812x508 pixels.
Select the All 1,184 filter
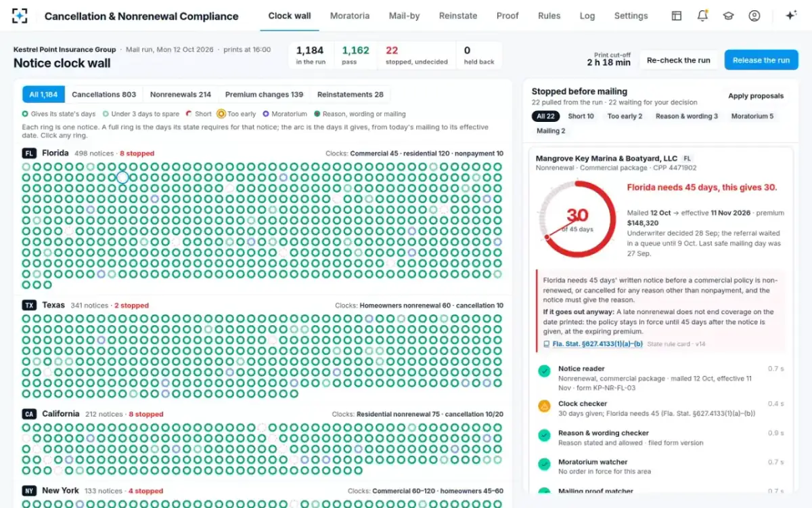pos(43,95)
